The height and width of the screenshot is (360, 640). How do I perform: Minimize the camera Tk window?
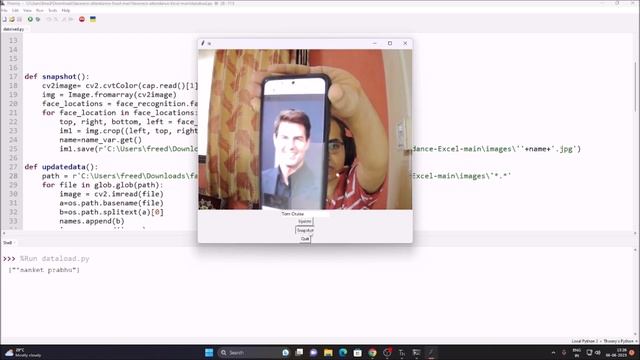(x=374, y=43)
